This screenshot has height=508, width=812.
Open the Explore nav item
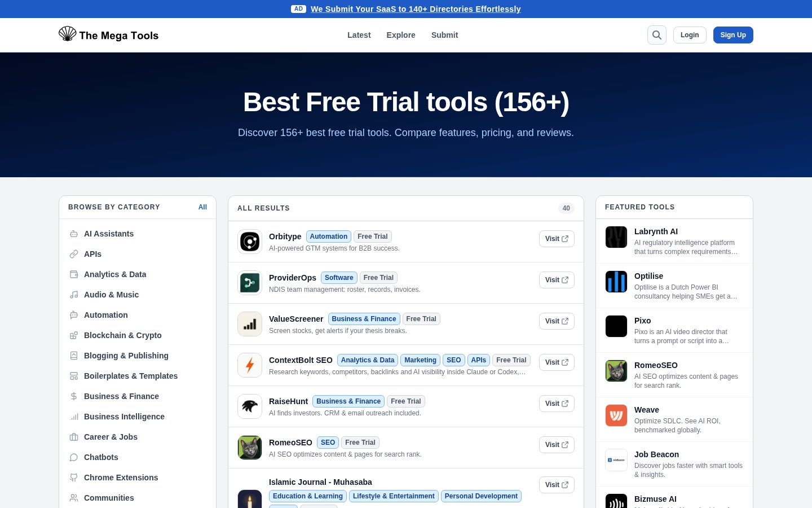point(401,35)
